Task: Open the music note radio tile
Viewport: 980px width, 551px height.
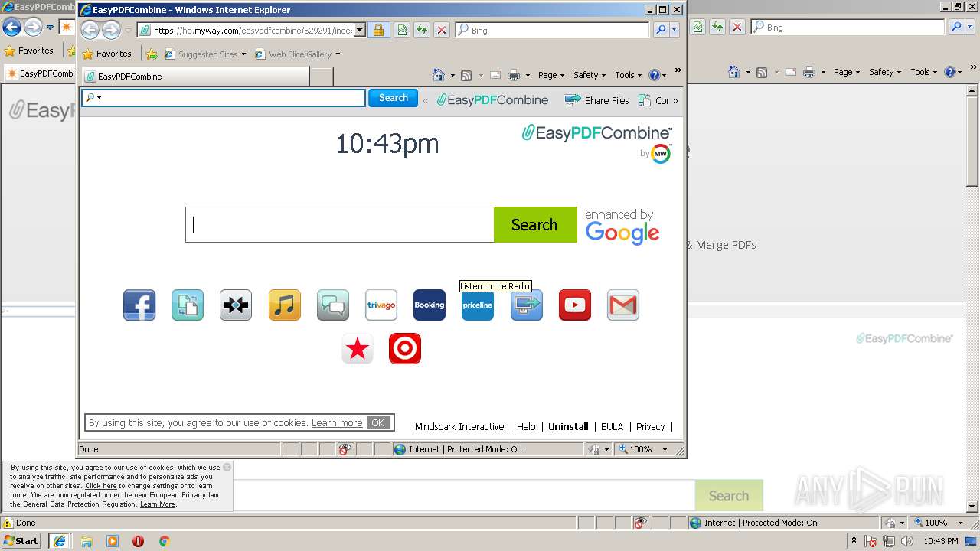Action: click(285, 305)
